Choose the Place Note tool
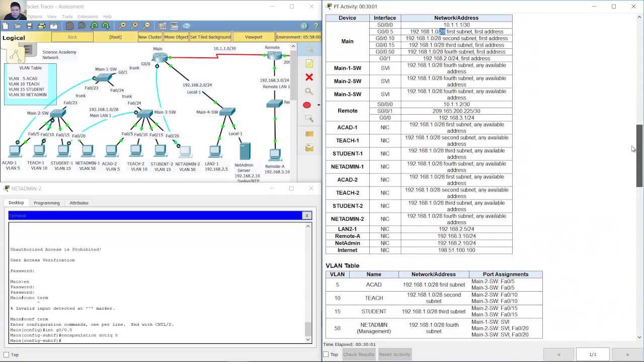This screenshot has width=644, height=362. [309, 63]
